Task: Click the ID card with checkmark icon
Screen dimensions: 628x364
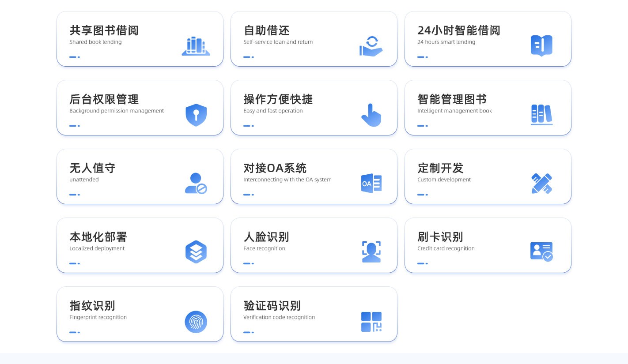Action: click(x=541, y=251)
